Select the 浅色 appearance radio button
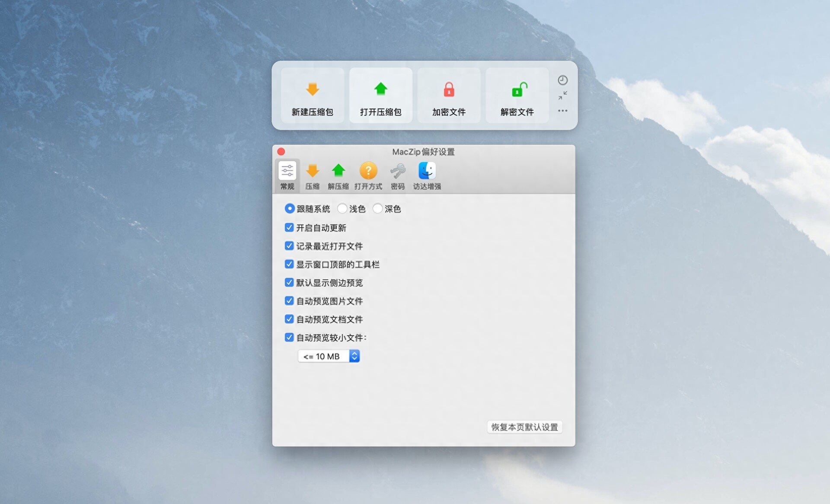The height and width of the screenshot is (504, 830). click(x=342, y=209)
